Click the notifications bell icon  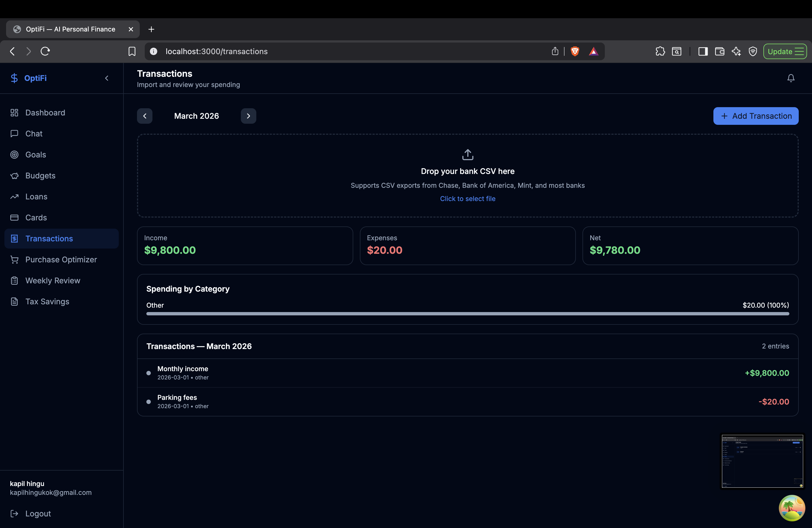790,78
